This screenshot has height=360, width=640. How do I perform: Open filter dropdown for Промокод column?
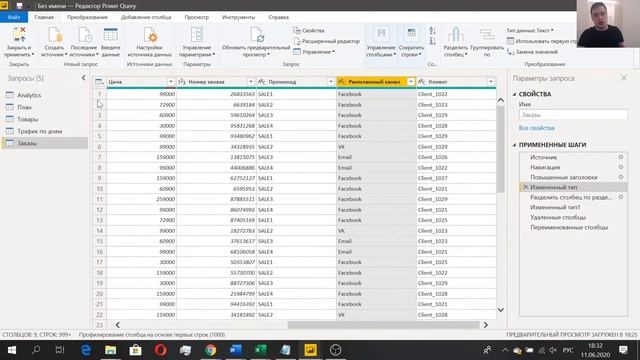tap(331, 82)
